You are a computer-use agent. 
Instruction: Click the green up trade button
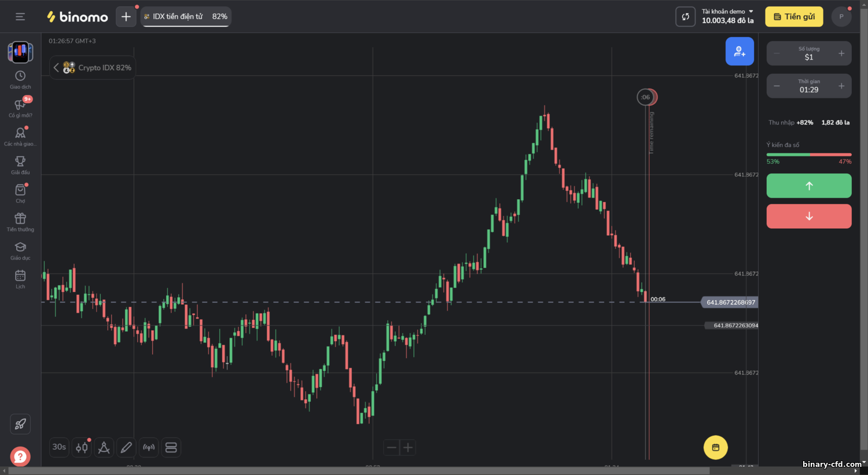[x=809, y=186]
